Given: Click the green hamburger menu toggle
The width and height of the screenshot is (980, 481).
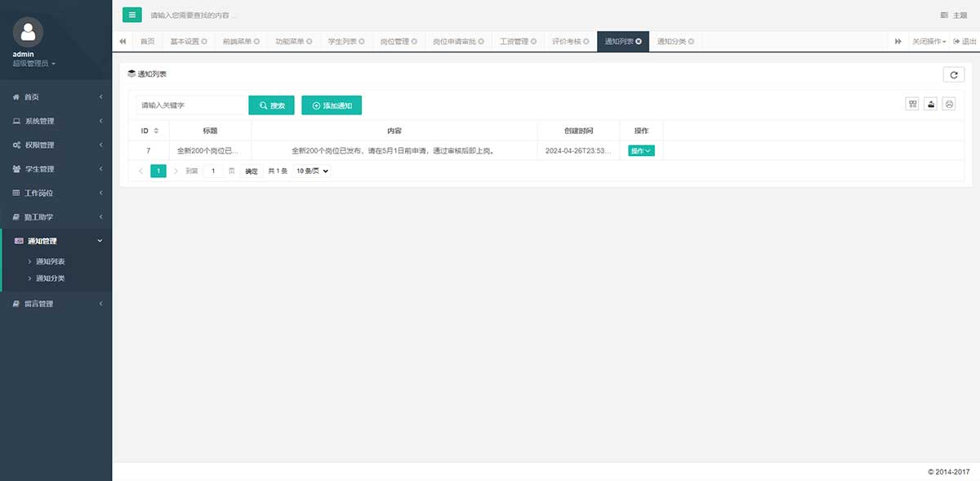Looking at the screenshot, I should 131,15.
